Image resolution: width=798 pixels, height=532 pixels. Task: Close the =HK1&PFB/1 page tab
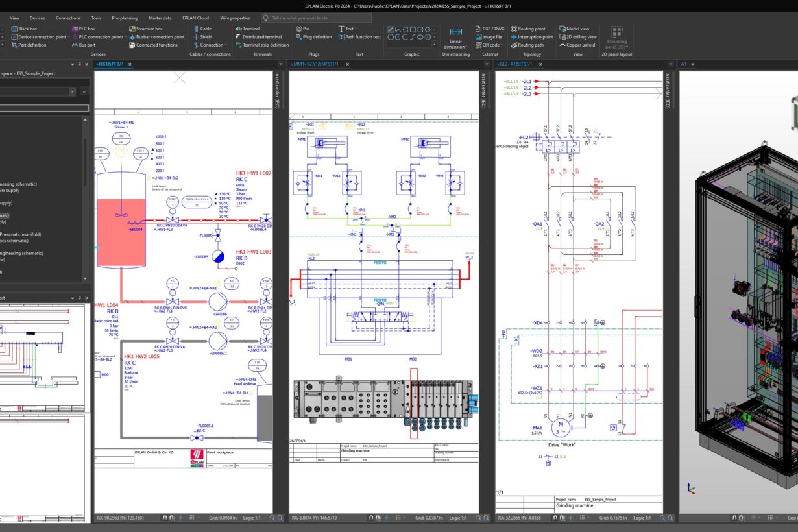pos(130,64)
